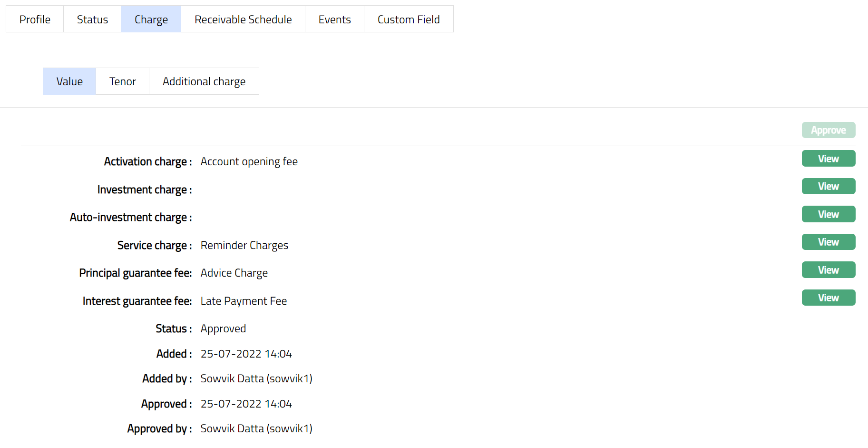View the Activation charge details

coord(828,159)
